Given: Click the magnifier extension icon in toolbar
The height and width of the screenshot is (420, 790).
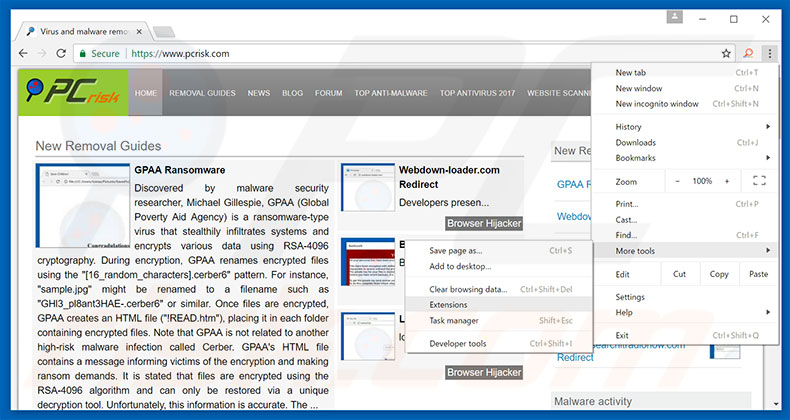Looking at the screenshot, I should point(749,53).
